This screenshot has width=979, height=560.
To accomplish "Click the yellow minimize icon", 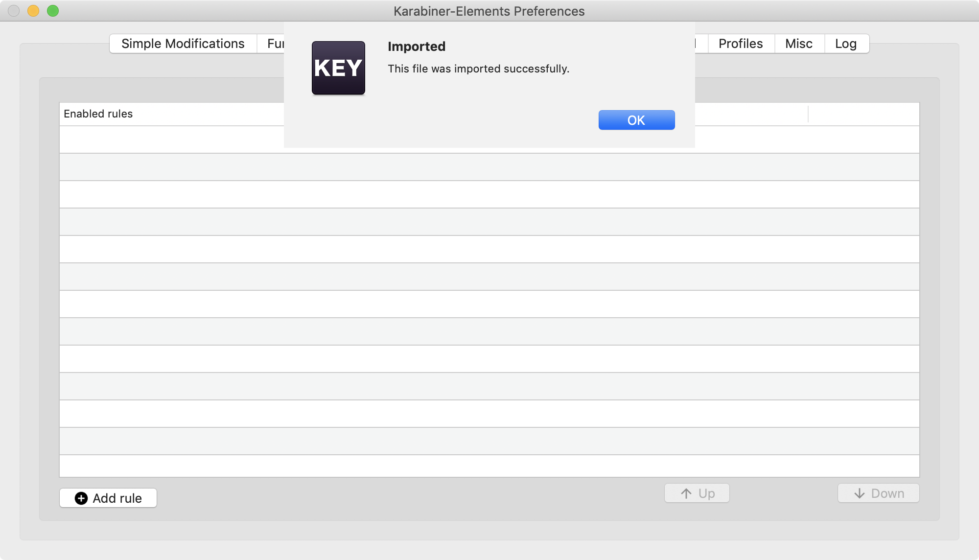I will click(33, 10).
